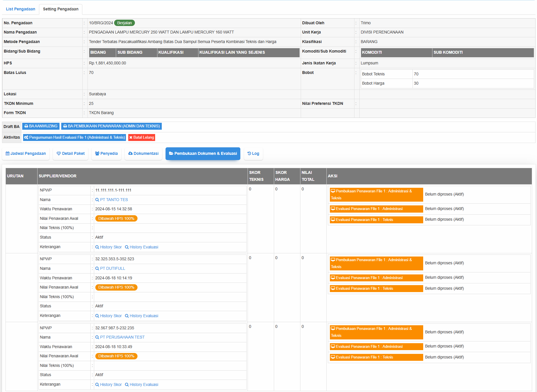Open Pembukaan Penawaran File 1 for PT TANTO TES

click(x=376, y=195)
